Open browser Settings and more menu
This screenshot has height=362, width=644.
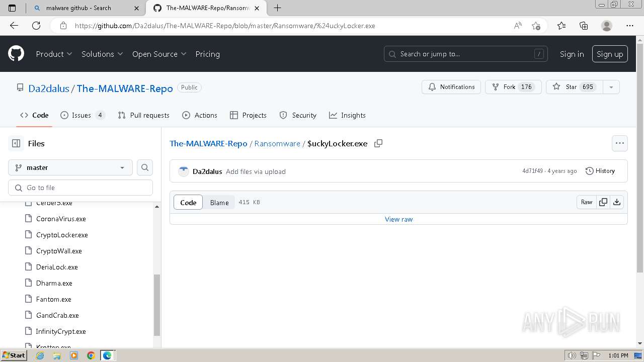[630, 26]
